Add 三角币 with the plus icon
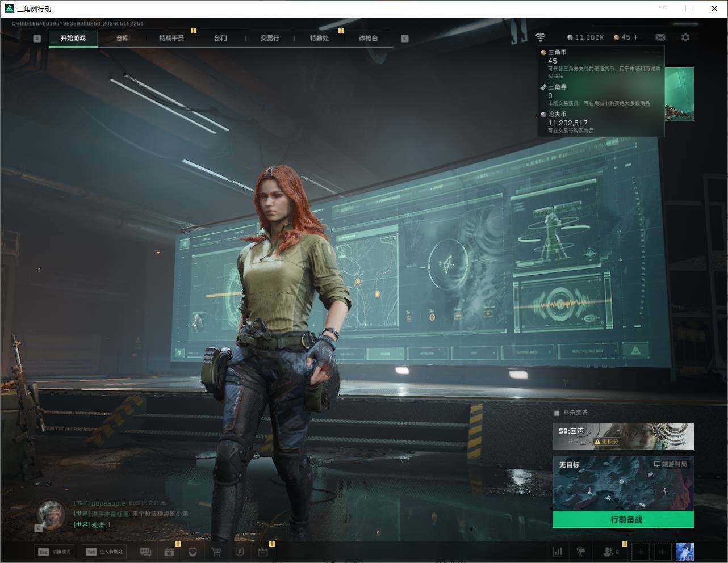 coord(635,37)
